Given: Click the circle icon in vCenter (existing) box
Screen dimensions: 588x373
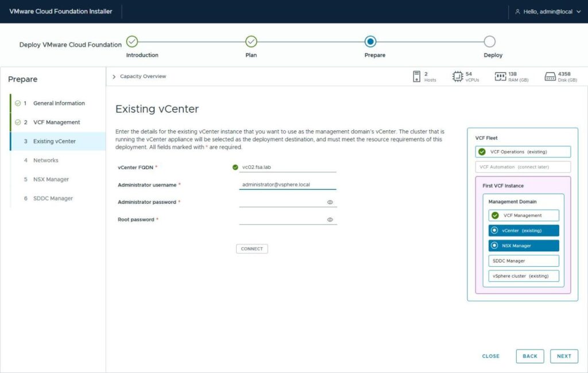Looking at the screenshot, I should [x=494, y=230].
